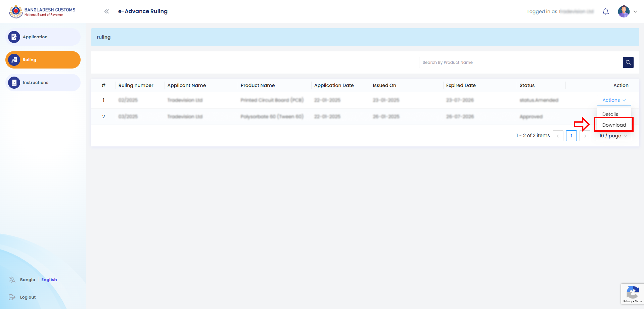Click the Status column header
This screenshot has width=644, height=309.
pyautogui.click(x=527, y=85)
